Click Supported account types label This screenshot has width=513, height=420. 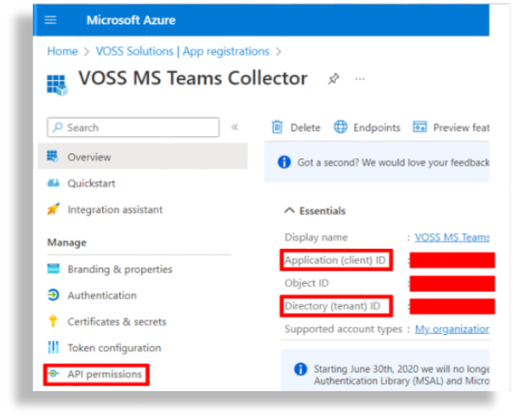pyautogui.click(x=343, y=329)
